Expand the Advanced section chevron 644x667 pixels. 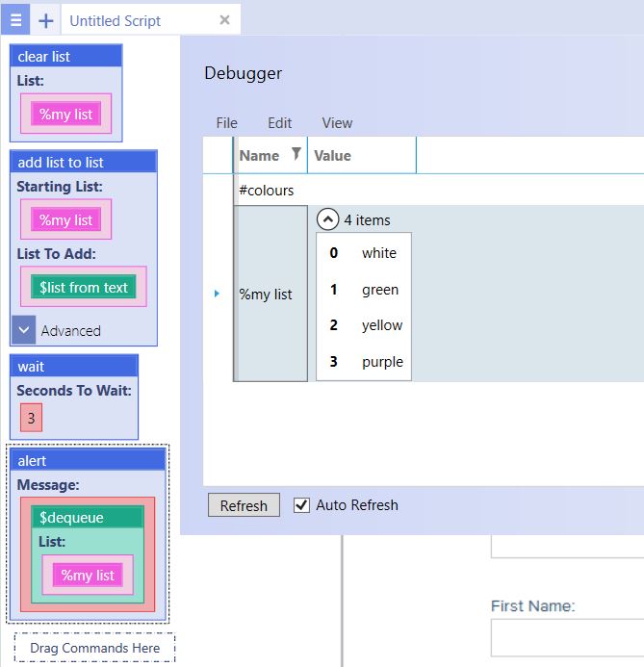click(x=25, y=330)
